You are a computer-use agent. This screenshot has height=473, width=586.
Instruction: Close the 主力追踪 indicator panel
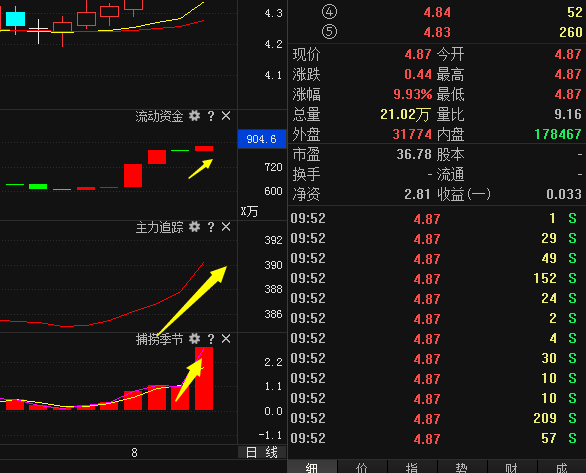click(x=226, y=227)
